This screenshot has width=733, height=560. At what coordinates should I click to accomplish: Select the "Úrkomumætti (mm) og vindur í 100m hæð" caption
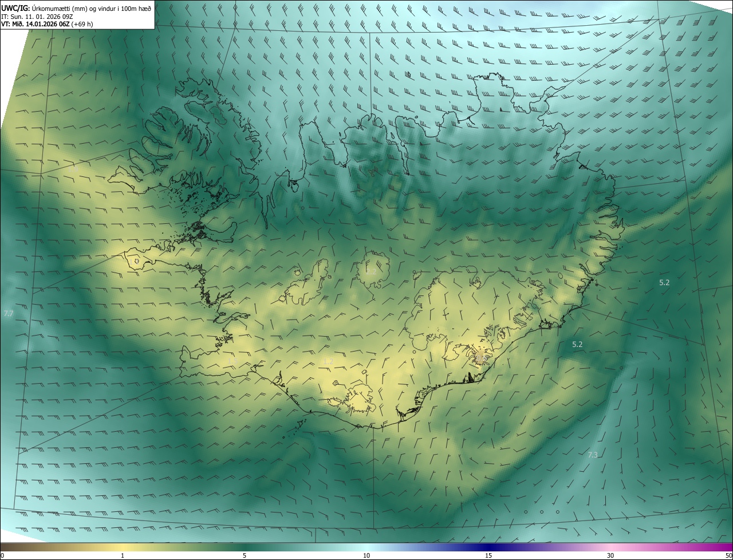[x=91, y=8]
